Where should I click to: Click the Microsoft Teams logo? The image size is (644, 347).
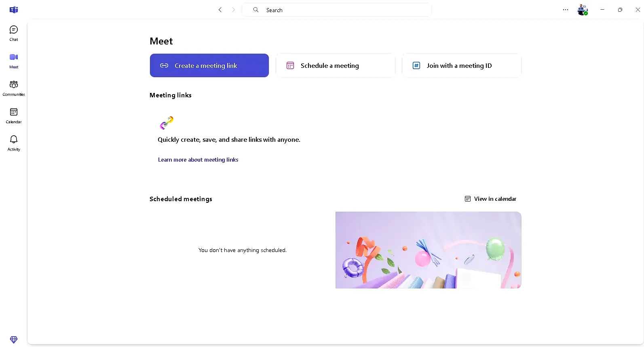tap(14, 10)
